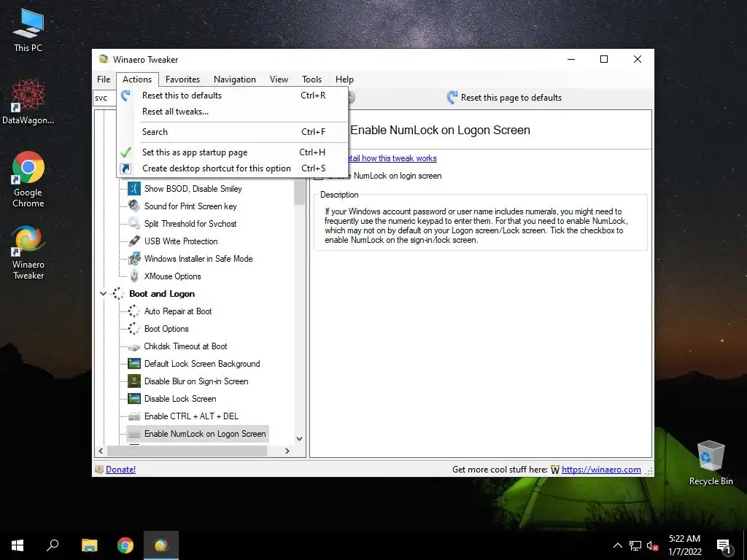Click the Winaero Tweaker taskbar button
The width and height of the screenshot is (747, 560).
coord(161,545)
